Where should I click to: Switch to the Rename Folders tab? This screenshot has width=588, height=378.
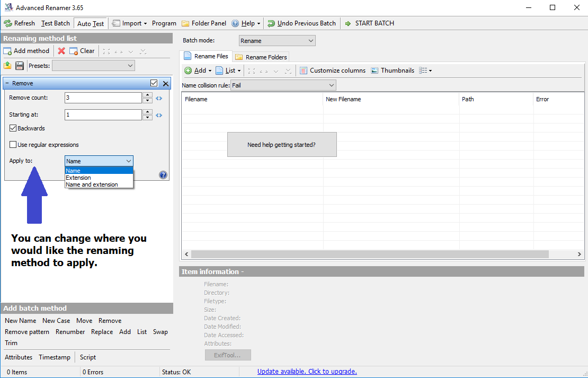[x=261, y=57]
